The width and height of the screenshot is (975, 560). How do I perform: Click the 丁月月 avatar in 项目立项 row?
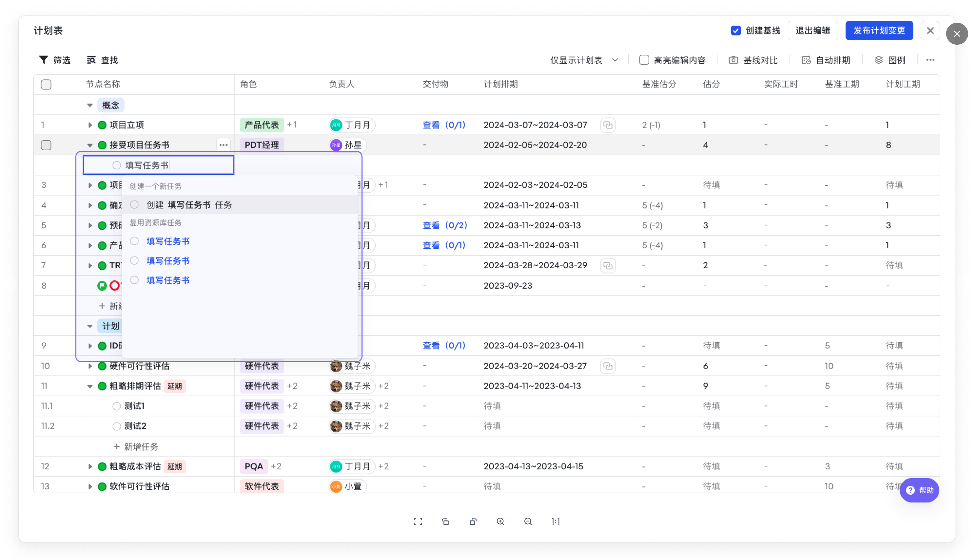[x=336, y=125]
